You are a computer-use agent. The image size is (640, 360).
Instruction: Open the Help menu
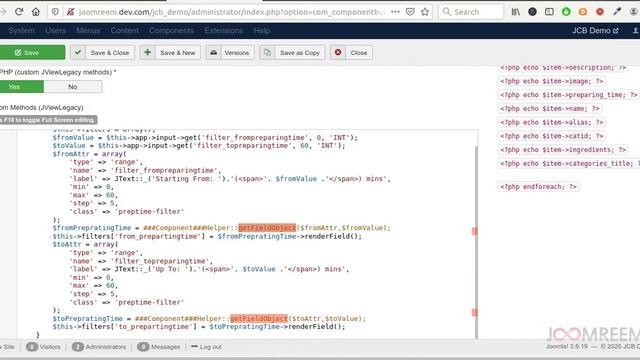point(262,31)
